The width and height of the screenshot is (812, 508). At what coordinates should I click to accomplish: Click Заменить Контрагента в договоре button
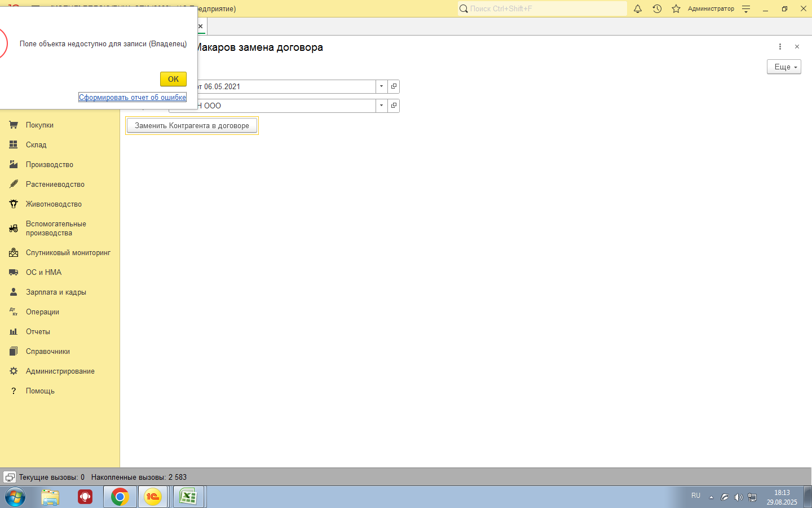192,126
